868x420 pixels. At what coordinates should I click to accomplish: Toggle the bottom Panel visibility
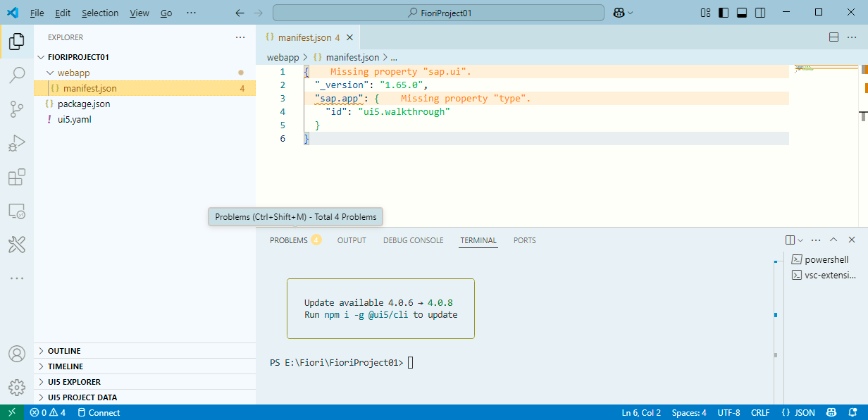tap(742, 13)
